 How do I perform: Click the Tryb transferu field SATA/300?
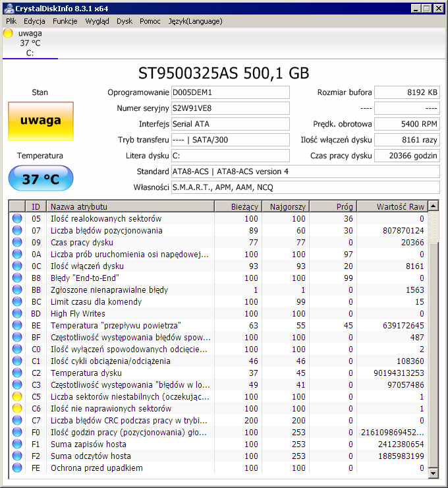231,140
